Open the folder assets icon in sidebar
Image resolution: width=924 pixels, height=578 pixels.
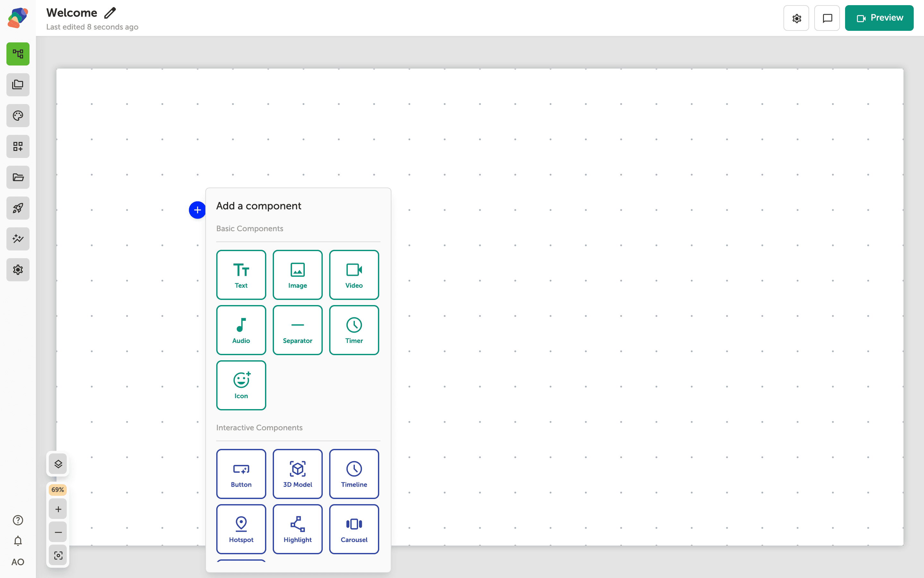[18, 177]
